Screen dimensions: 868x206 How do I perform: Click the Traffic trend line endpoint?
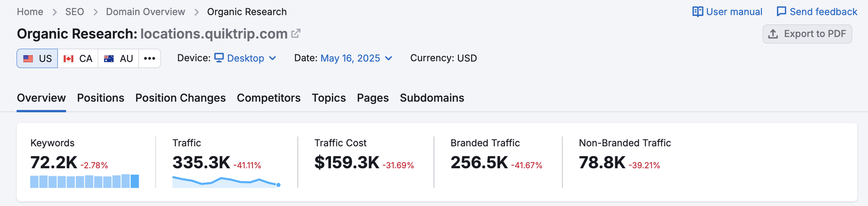(278, 185)
